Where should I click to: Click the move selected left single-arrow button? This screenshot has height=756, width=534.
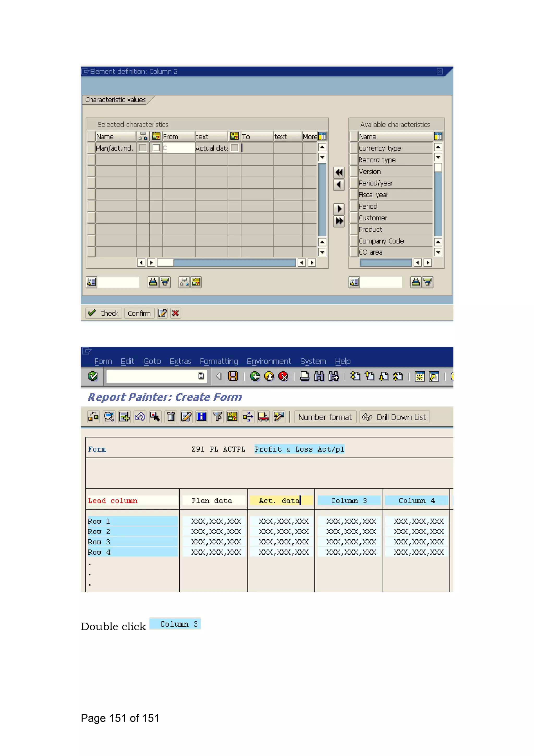click(x=338, y=185)
